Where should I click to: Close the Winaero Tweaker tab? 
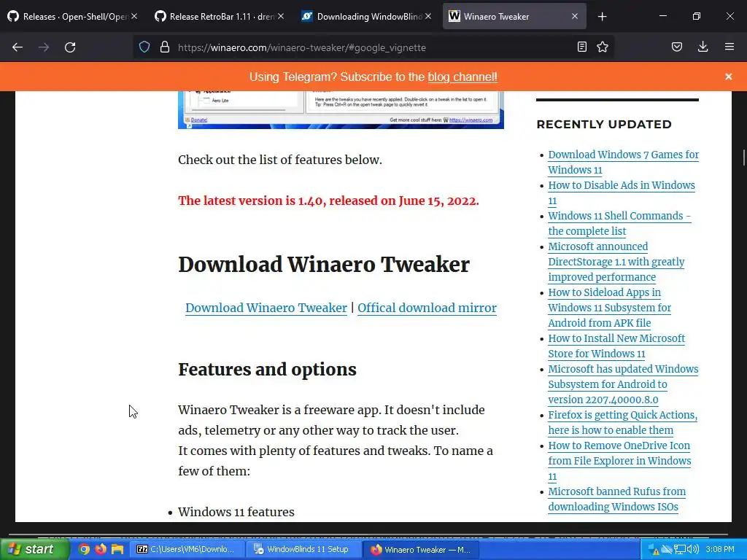click(x=575, y=16)
